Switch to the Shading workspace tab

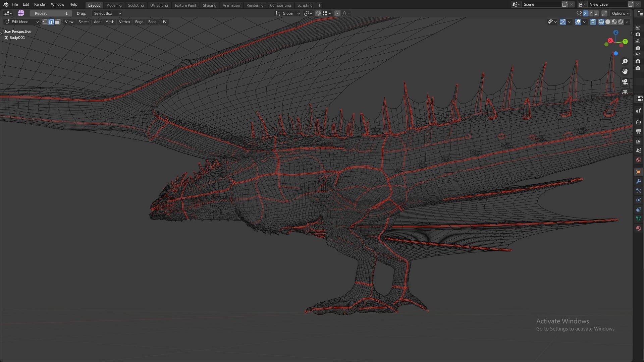click(x=209, y=5)
